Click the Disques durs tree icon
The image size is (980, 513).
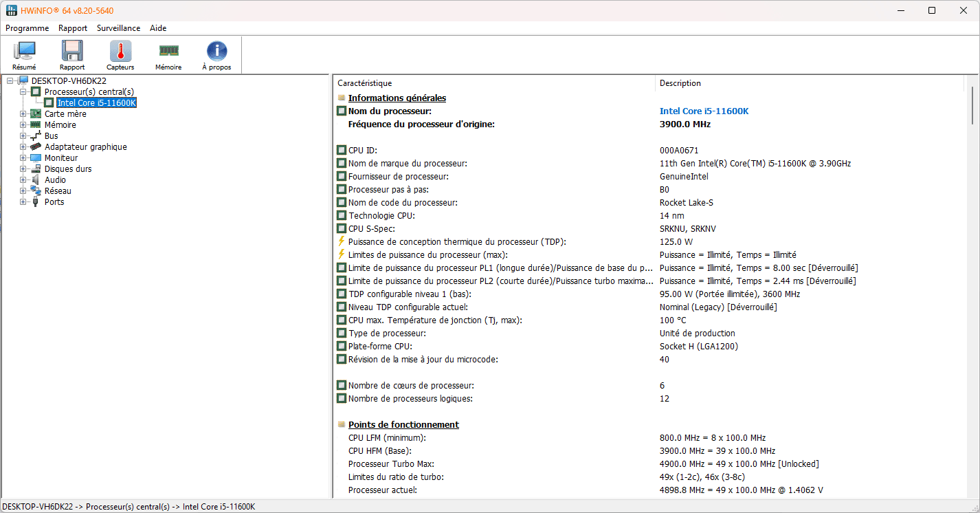35,169
